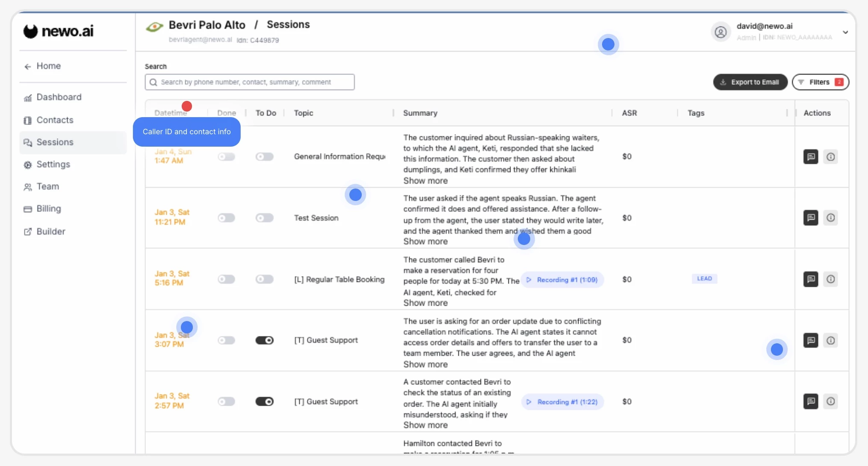Go back using Home arrow
Image resolution: width=868 pixels, height=466 pixels.
pos(28,66)
